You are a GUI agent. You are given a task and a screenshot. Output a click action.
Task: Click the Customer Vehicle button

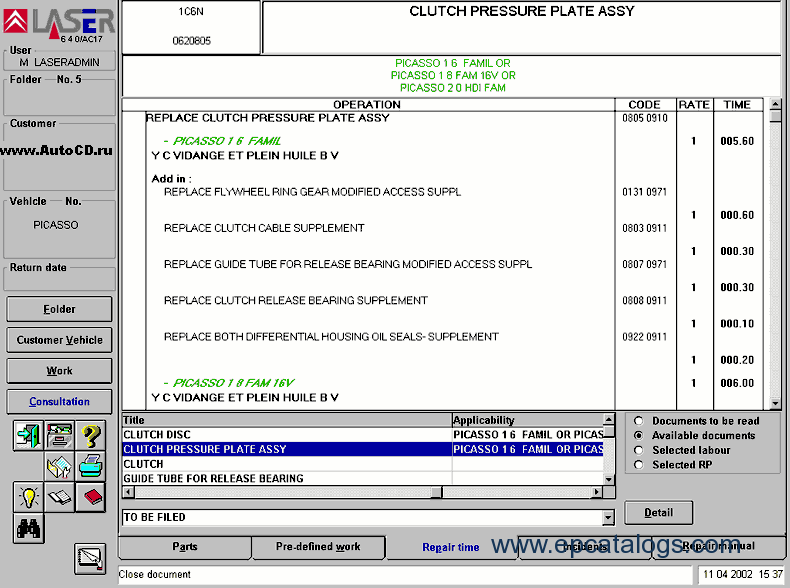(x=59, y=340)
